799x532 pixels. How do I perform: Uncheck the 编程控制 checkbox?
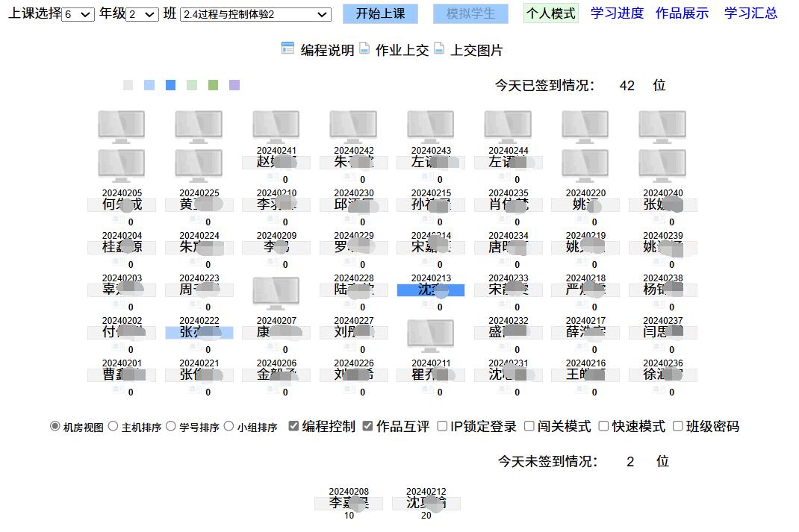point(293,426)
